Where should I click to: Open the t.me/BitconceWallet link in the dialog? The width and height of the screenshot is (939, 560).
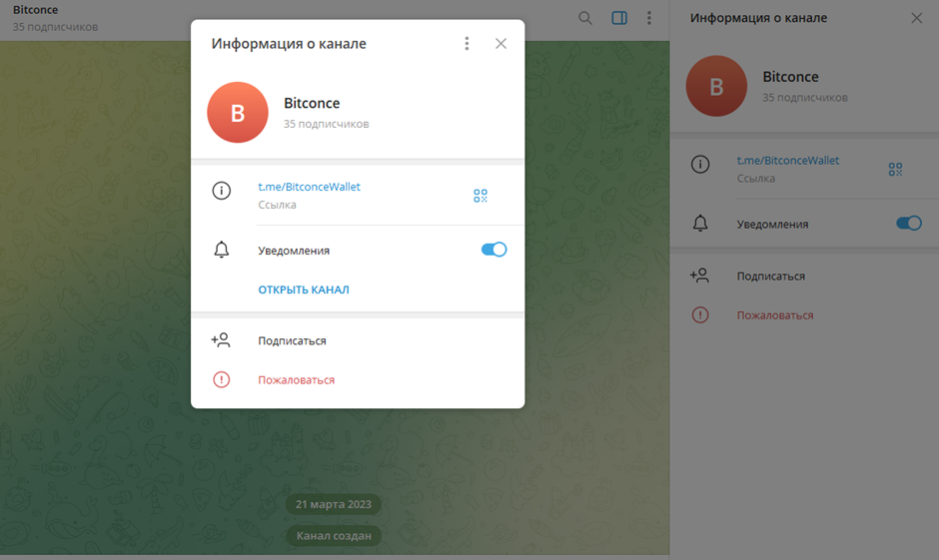309,187
